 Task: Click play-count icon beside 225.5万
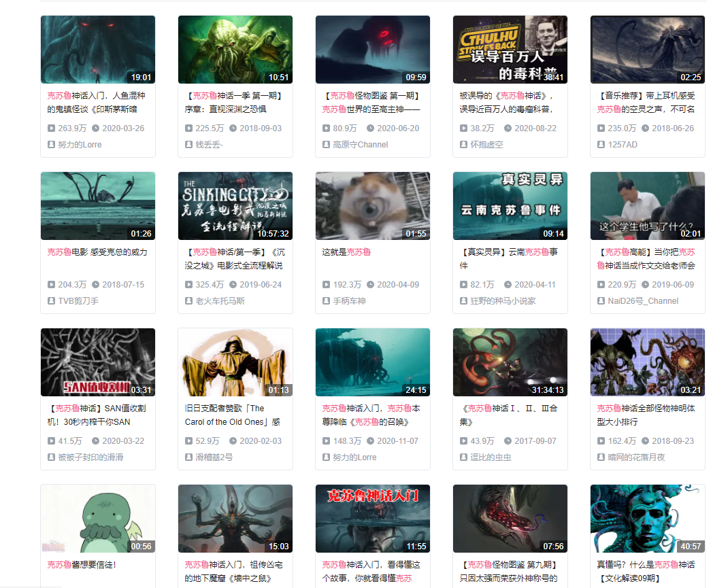tap(188, 128)
